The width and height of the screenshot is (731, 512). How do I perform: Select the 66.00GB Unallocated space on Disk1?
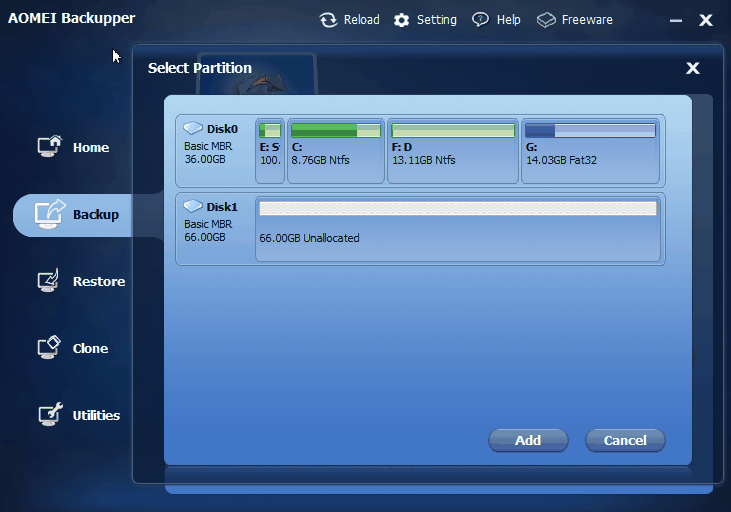point(458,229)
